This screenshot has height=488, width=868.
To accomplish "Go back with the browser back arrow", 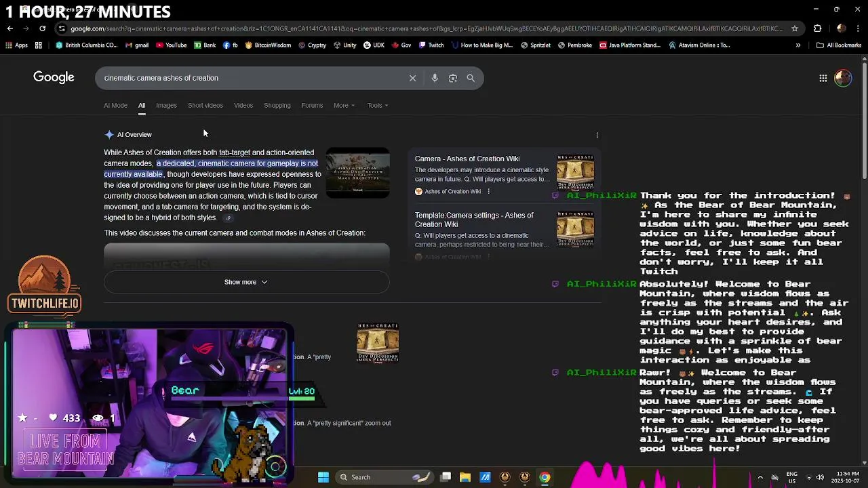I will [10, 28].
